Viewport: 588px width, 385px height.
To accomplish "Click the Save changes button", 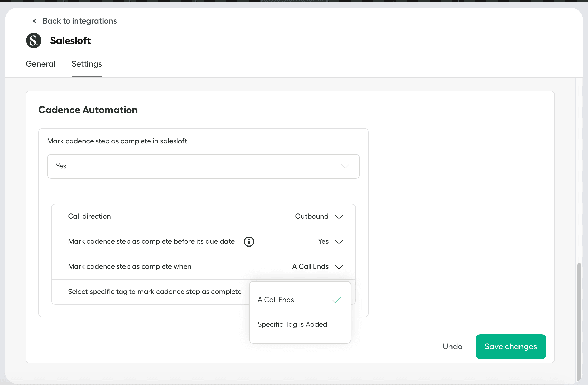I will coord(511,347).
